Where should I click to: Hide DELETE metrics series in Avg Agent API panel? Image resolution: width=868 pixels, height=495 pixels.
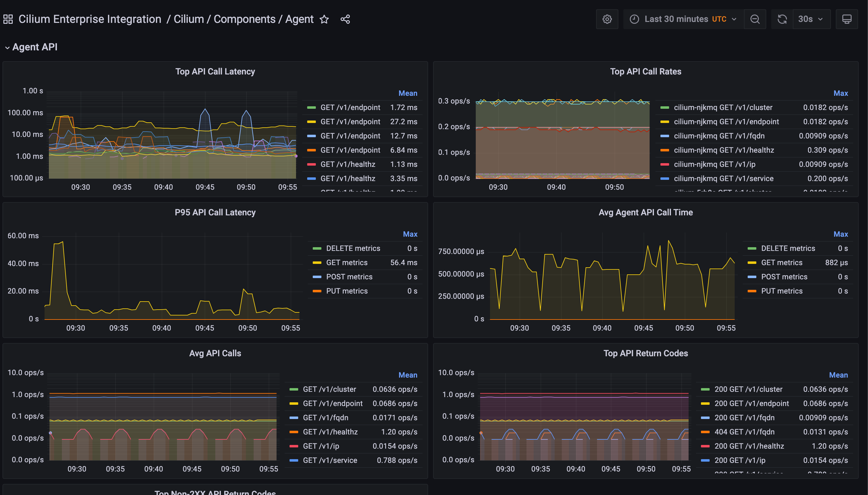click(788, 248)
